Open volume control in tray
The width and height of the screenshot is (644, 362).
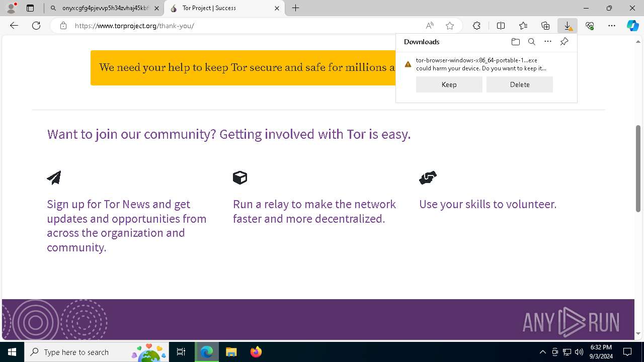pyautogui.click(x=579, y=352)
